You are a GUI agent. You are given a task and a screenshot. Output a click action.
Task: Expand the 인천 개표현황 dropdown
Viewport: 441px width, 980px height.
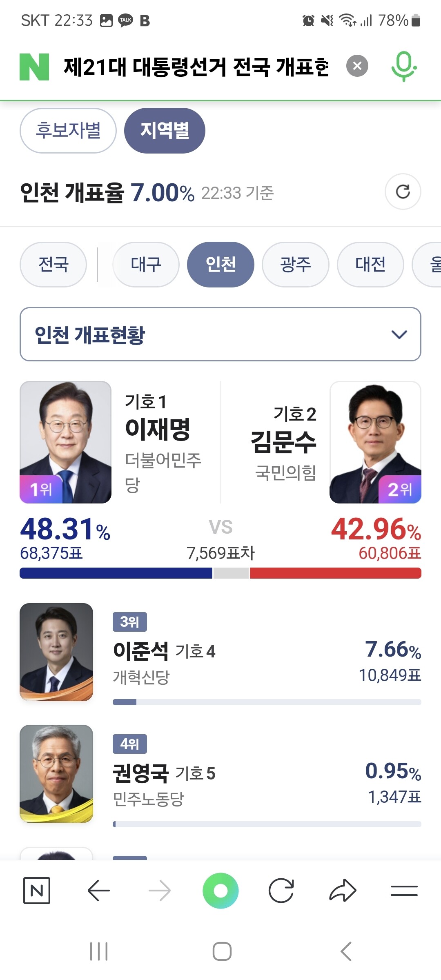[220, 334]
